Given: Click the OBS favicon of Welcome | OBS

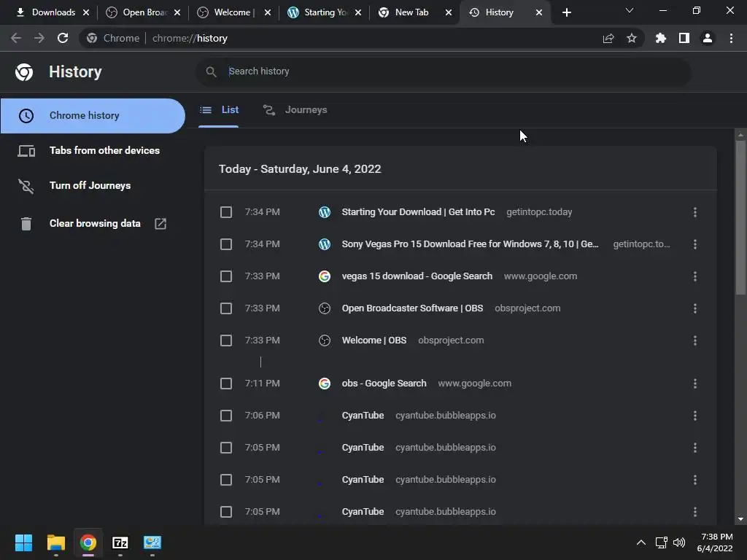Looking at the screenshot, I should (325, 341).
